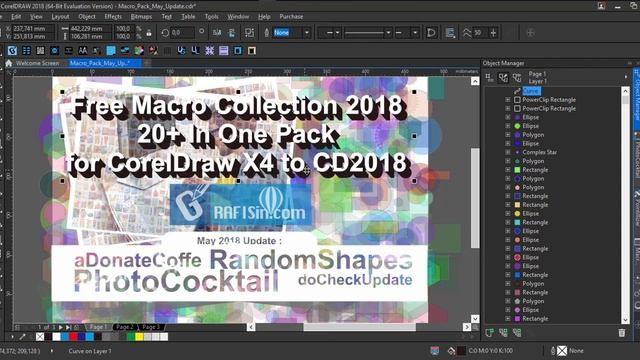Open Object Manager flyout arrow

click(x=626, y=77)
